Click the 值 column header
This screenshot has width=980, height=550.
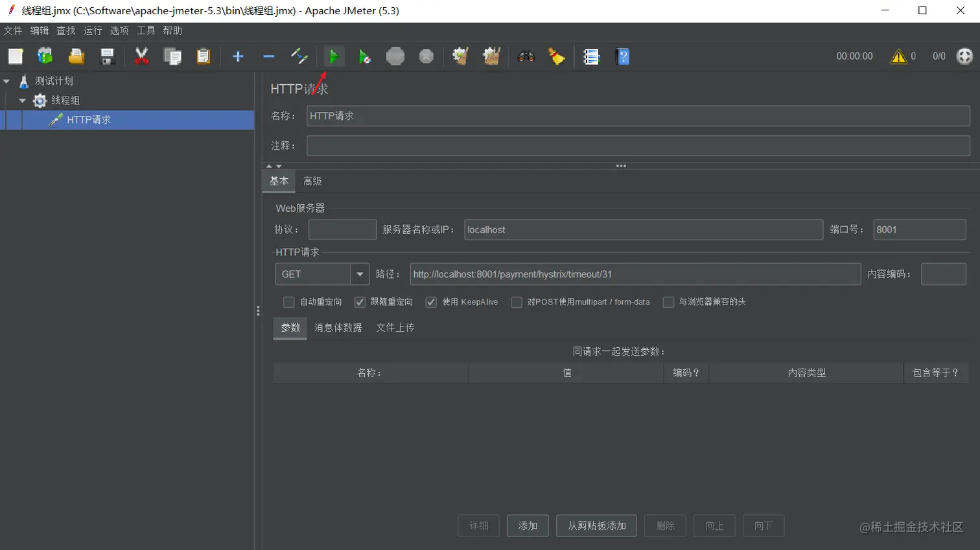tap(566, 373)
